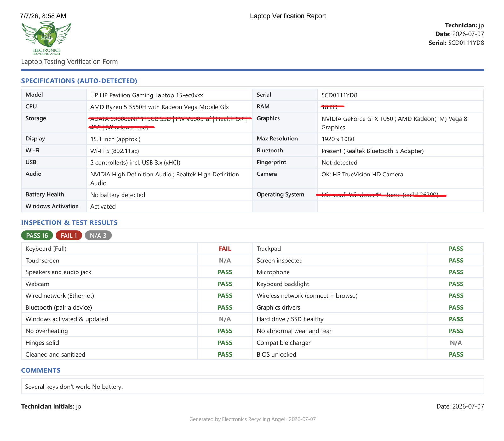This screenshot has height=441, width=504.
Task: Click the bottom-right Date: 2026-07-07 text
Action: pyautogui.click(x=460, y=406)
